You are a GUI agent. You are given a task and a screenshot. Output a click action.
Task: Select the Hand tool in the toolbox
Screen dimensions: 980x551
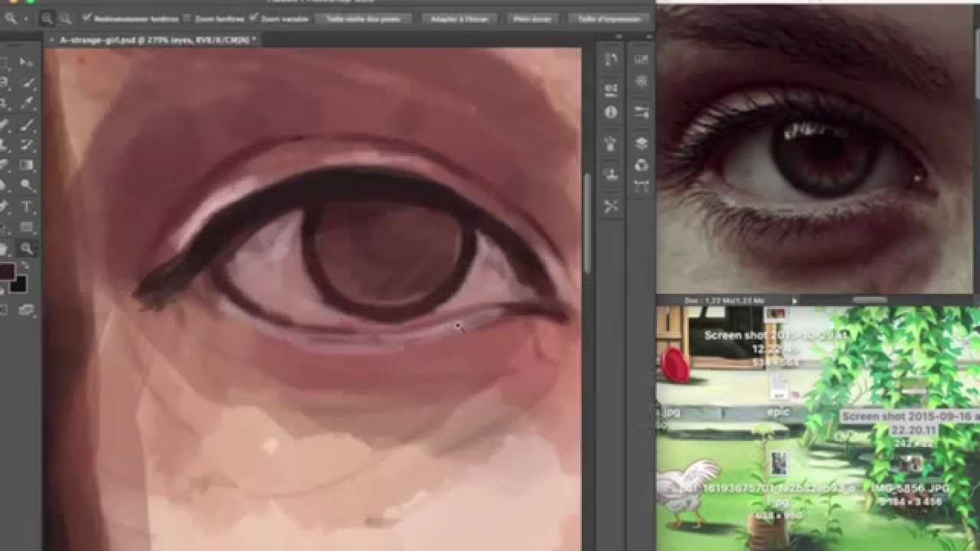click(x=4, y=248)
